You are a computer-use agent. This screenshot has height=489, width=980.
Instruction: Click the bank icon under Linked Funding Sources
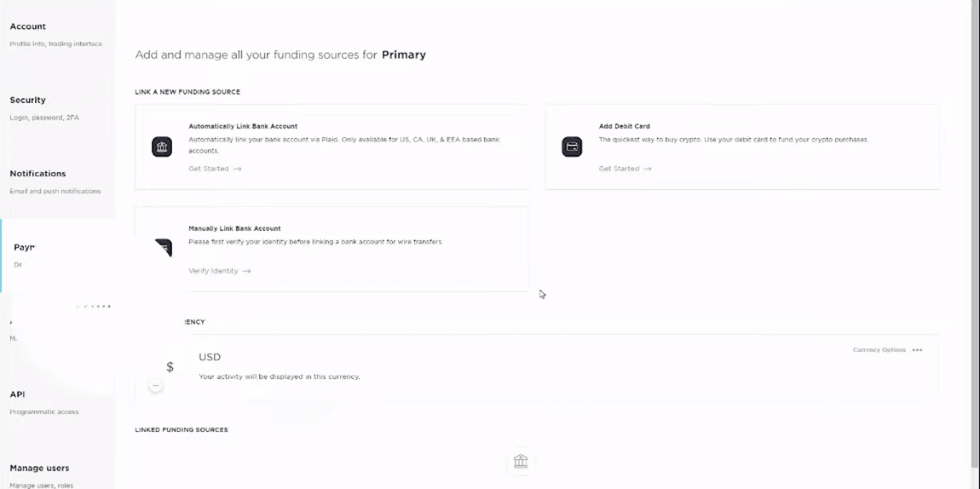click(521, 461)
